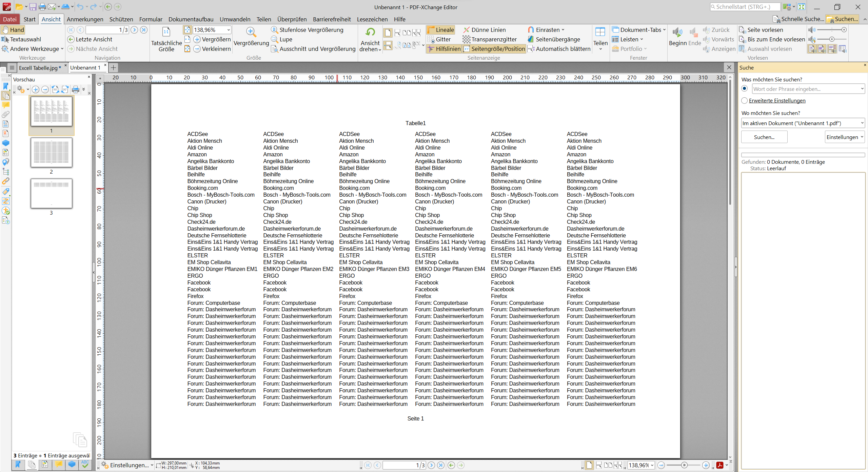This screenshot has width=868, height=472.
Task: Open Einstellungen menu in status bar
Action: click(127, 465)
